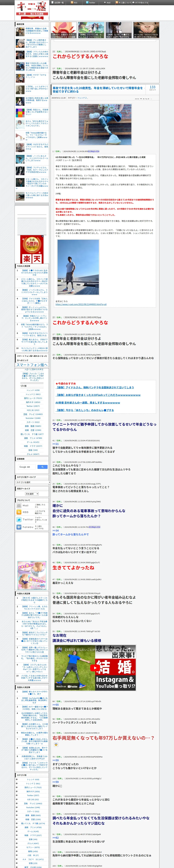Click Watch on YouTube in the video embed
Viewport: 174px width, 868px height.
(67, 686)
